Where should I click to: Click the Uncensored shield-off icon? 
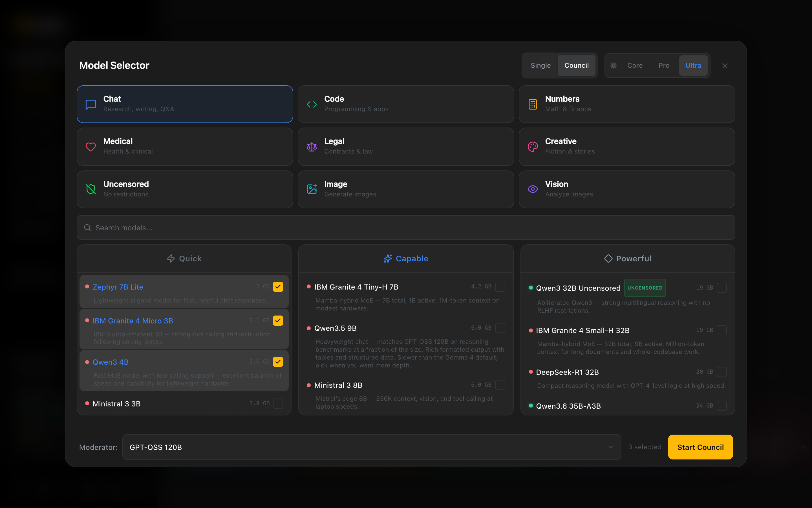(x=91, y=189)
